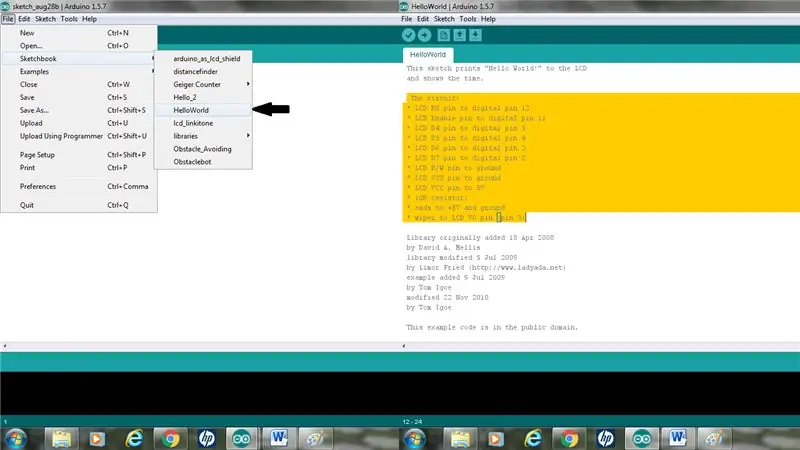Open the Sketchbook submenu entry
This screenshot has height=450, width=800.
(x=79, y=59)
